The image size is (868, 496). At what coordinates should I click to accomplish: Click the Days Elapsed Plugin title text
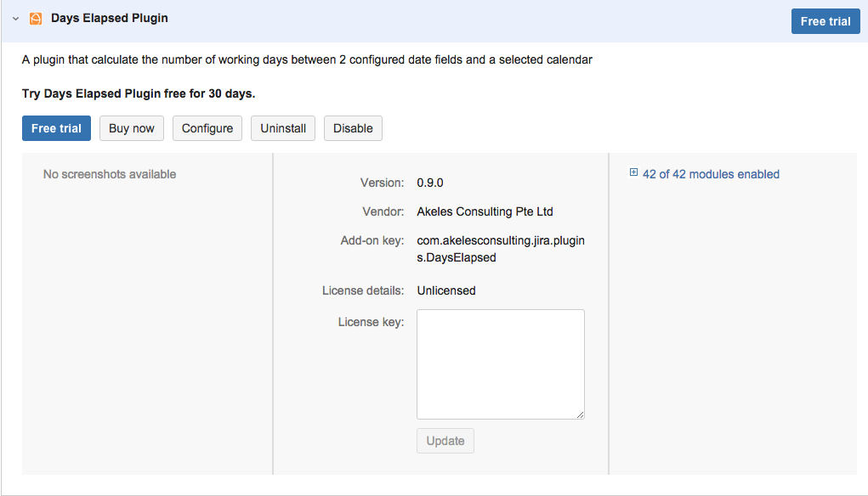109,17
